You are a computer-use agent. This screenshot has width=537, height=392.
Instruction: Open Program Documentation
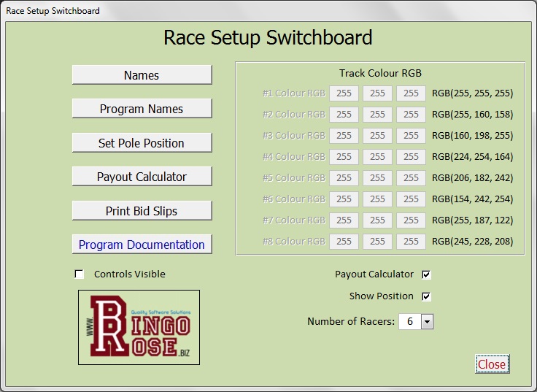click(142, 245)
